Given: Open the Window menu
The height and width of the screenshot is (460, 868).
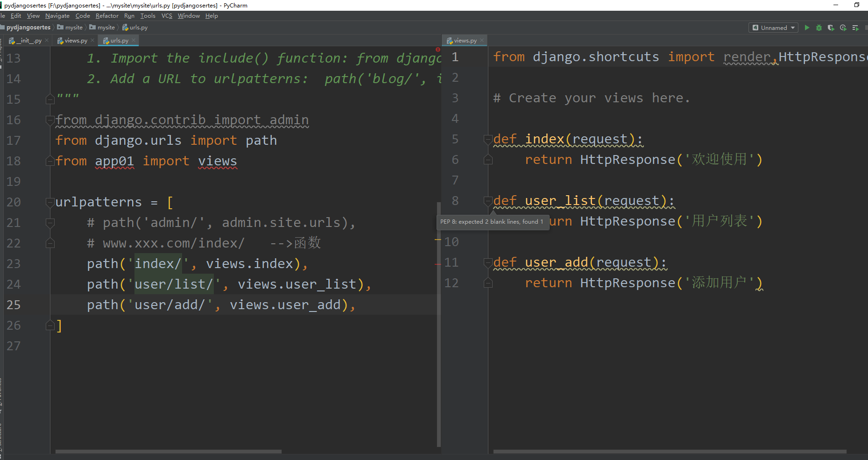Looking at the screenshot, I should pos(189,16).
